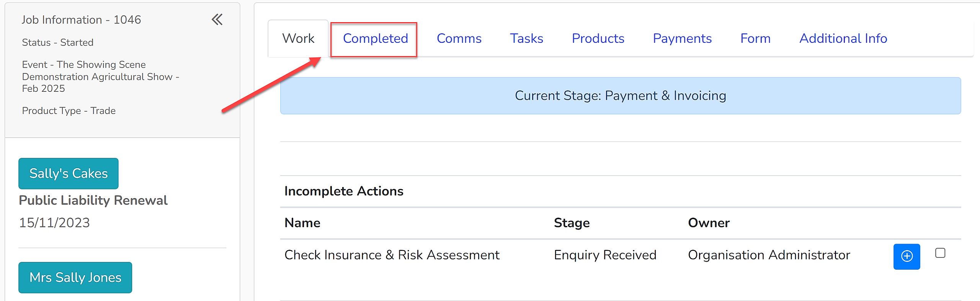This screenshot has height=301, width=980.
Task: Click the Event - The Showing Scene text
Action: 101,76
